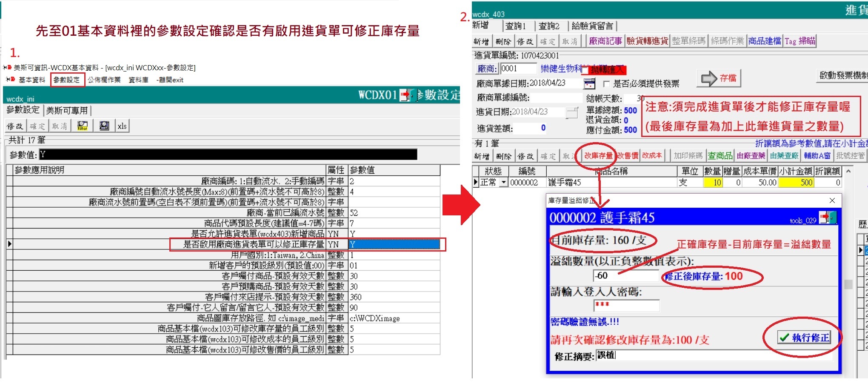Export the parameter list with xls button
The height and width of the screenshot is (389, 868).
[x=122, y=126]
